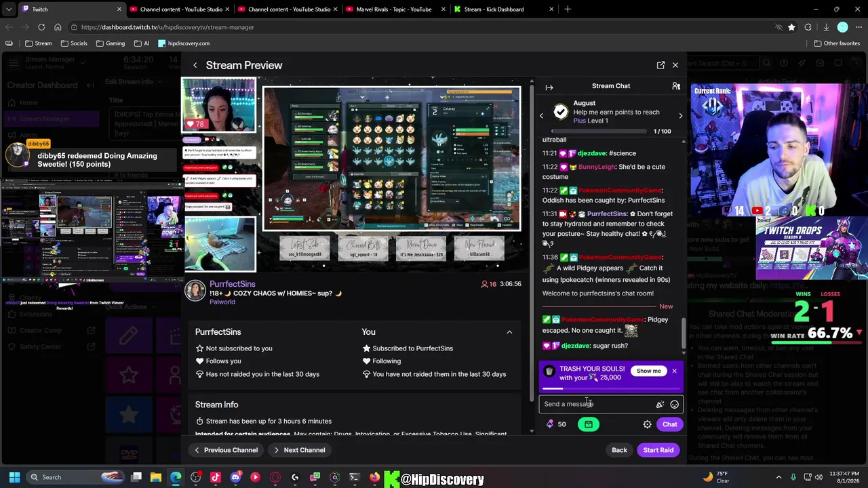Collapse the Stream Chat panel
Image resolution: width=868 pixels, height=488 pixels.
tap(549, 87)
